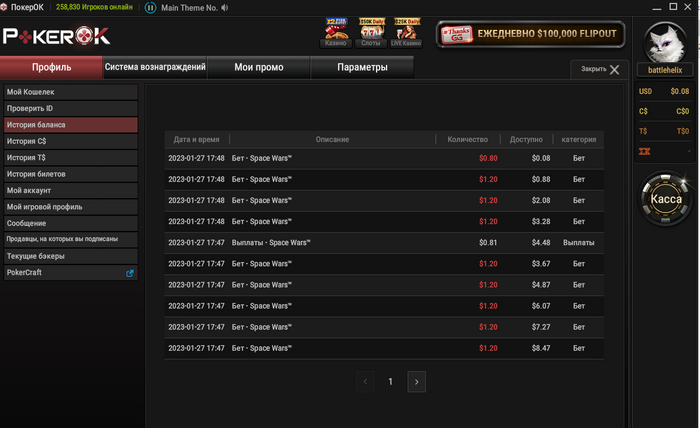Click the C$ balance row
The height and width of the screenshot is (428, 700).
(664, 111)
